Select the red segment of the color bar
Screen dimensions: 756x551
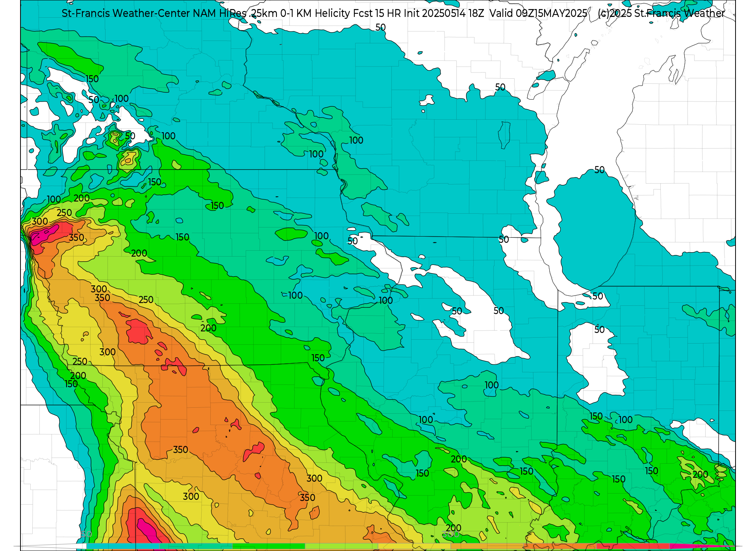[633, 546]
